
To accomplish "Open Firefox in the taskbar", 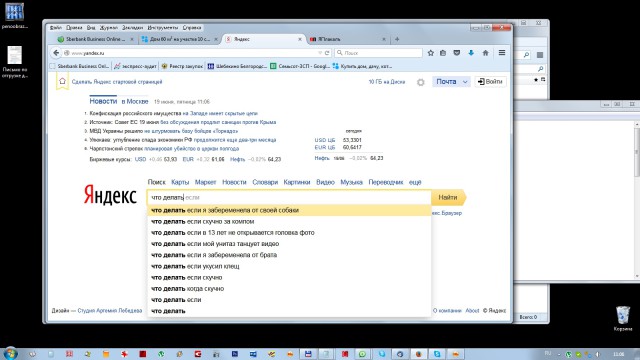I will tap(419, 354).
